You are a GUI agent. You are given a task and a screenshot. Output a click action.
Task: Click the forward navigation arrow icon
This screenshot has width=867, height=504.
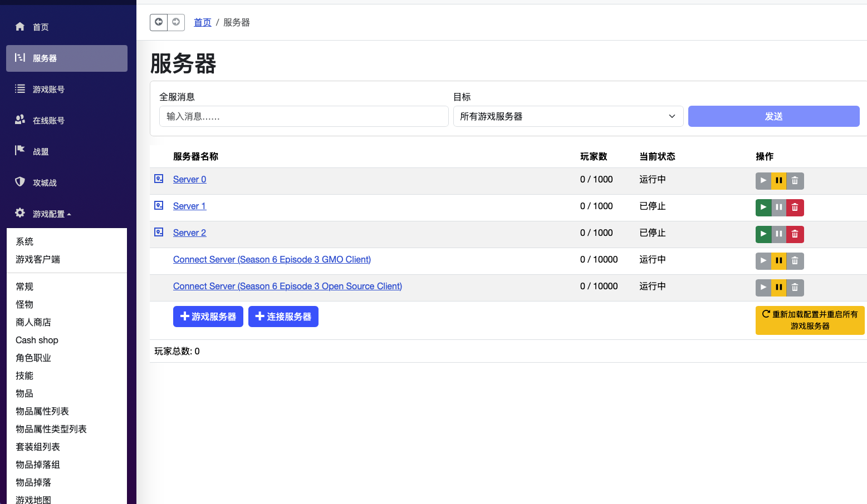176,22
